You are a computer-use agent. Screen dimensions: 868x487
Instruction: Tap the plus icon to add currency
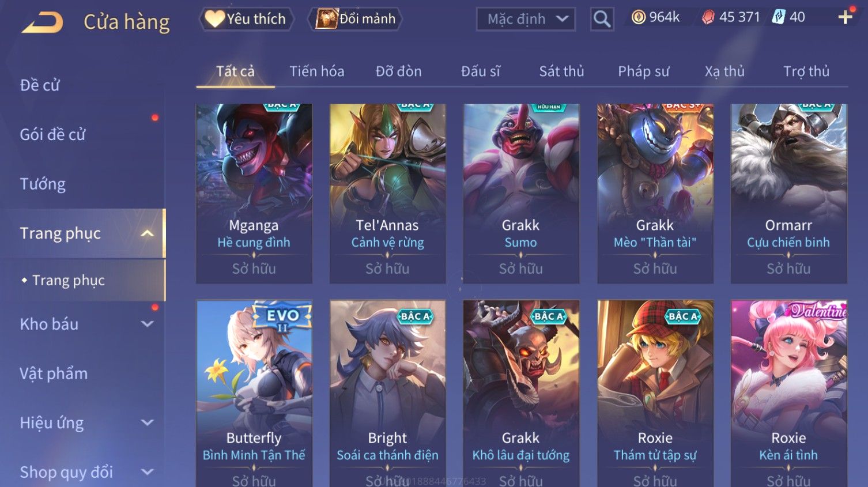coord(846,17)
